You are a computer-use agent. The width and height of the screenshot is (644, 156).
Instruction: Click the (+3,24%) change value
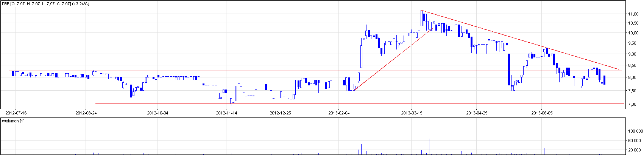(81, 4)
